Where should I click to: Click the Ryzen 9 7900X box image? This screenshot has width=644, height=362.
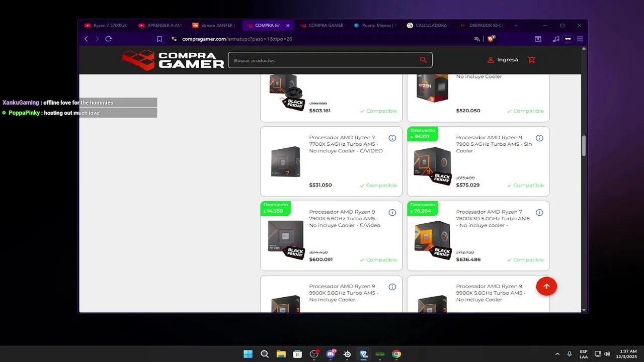(x=286, y=240)
